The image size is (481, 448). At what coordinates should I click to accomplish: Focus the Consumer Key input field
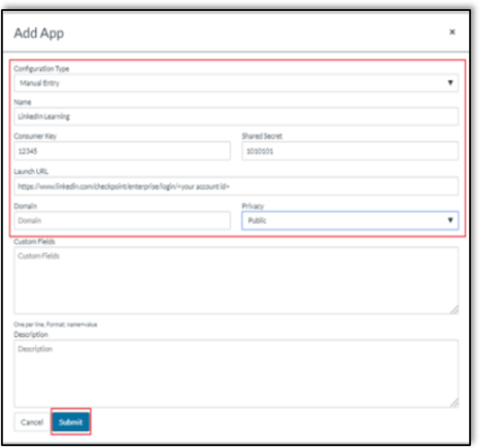123,151
